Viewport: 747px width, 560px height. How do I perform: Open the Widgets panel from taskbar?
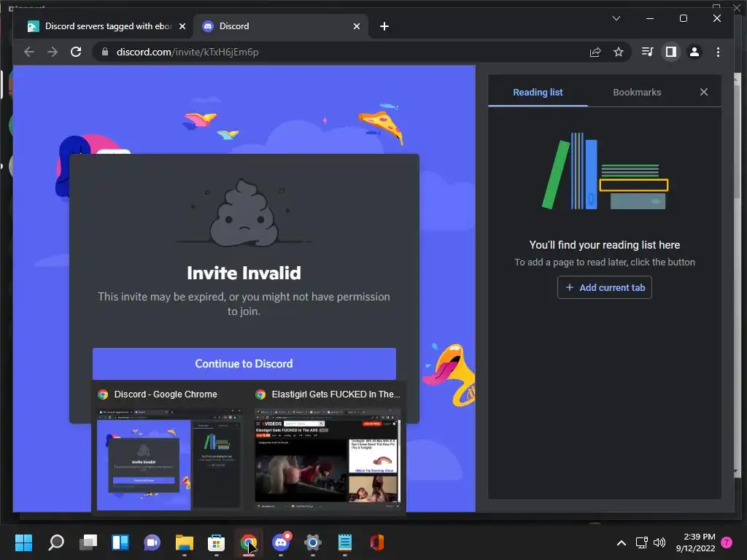[120, 542]
